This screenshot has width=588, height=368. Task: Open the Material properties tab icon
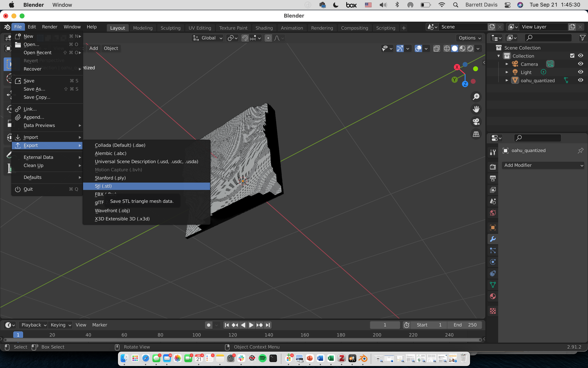493,296
